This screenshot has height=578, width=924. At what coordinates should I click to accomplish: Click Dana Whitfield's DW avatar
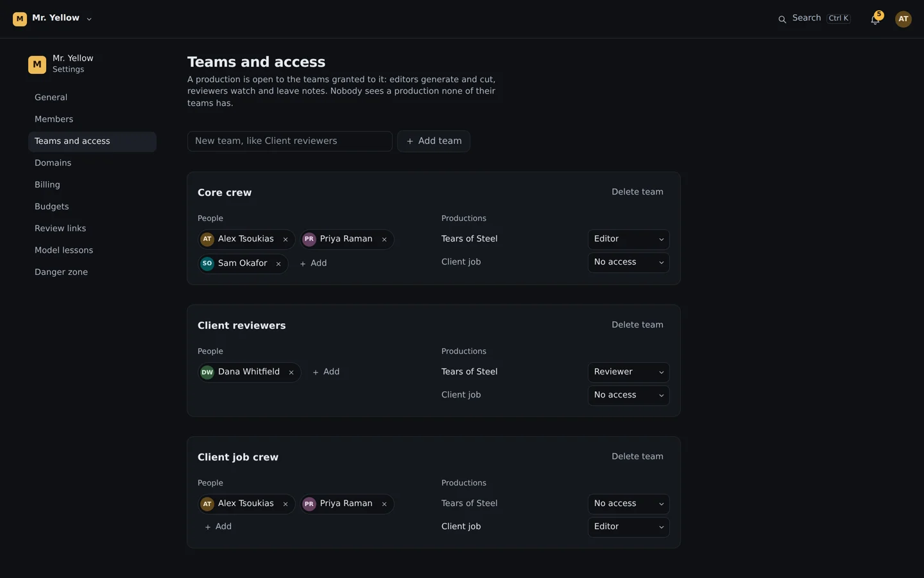coord(207,372)
